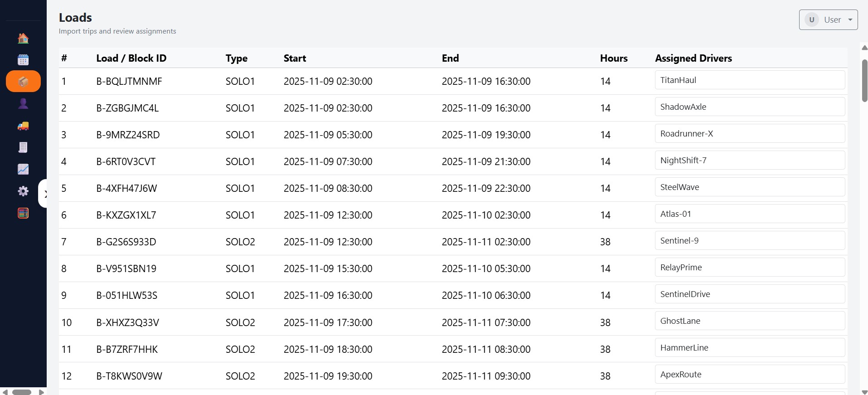Viewport: 868px width, 395px height.
Task: Go to the Home house icon
Action: click(23, 38)
